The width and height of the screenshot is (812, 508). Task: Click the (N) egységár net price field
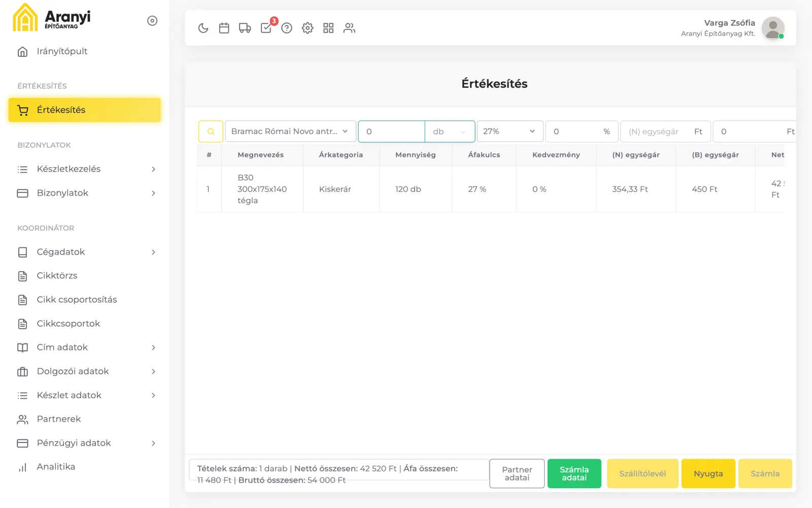click(x=665, y=132)
